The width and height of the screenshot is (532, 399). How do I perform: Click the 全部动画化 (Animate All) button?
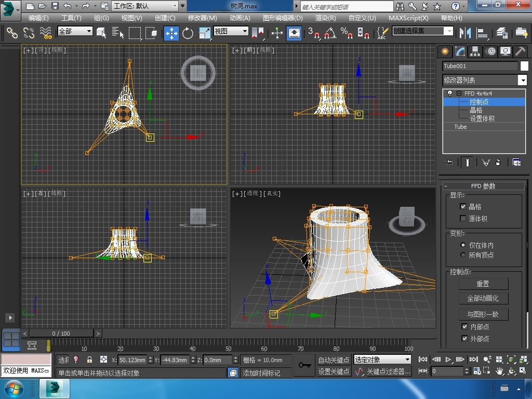(483, 298)
